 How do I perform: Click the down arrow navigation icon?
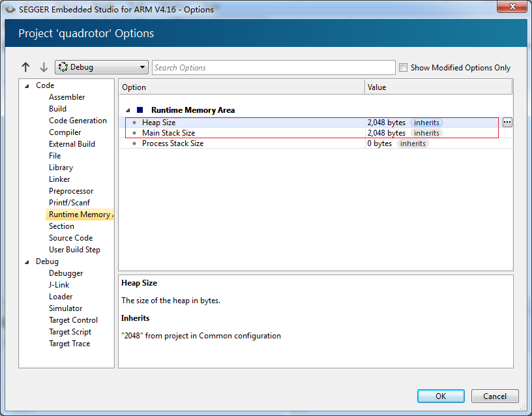[44, 67]
